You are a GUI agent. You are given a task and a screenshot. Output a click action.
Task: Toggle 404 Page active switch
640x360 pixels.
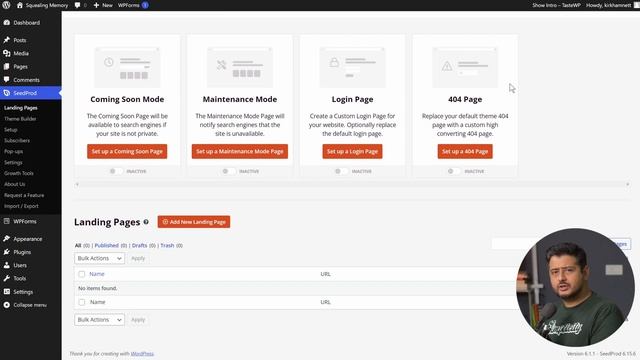(x=454, y=171)
